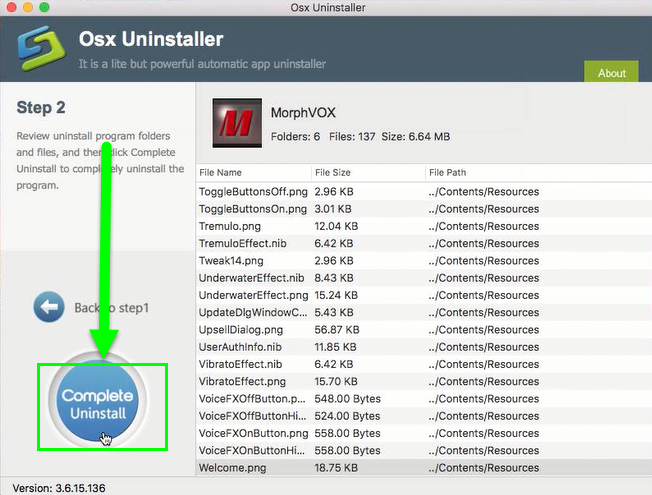Click file path of Tremulo.png row

coord(484,226)
